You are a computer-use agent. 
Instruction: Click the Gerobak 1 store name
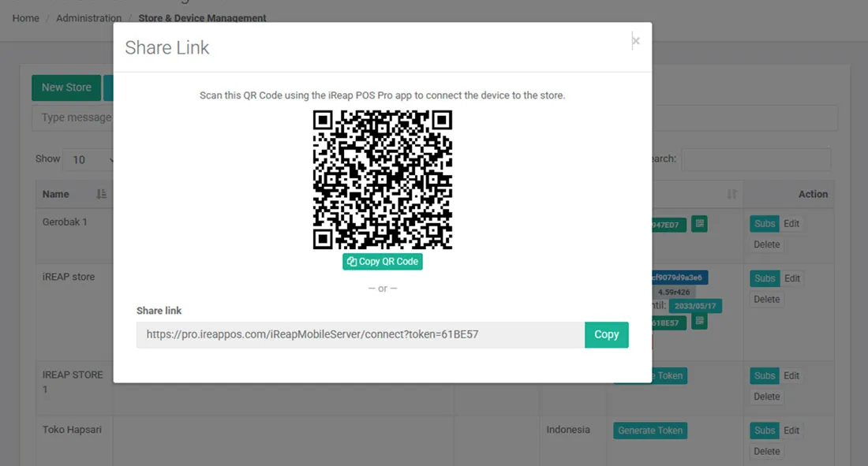[x=65, y=222]
